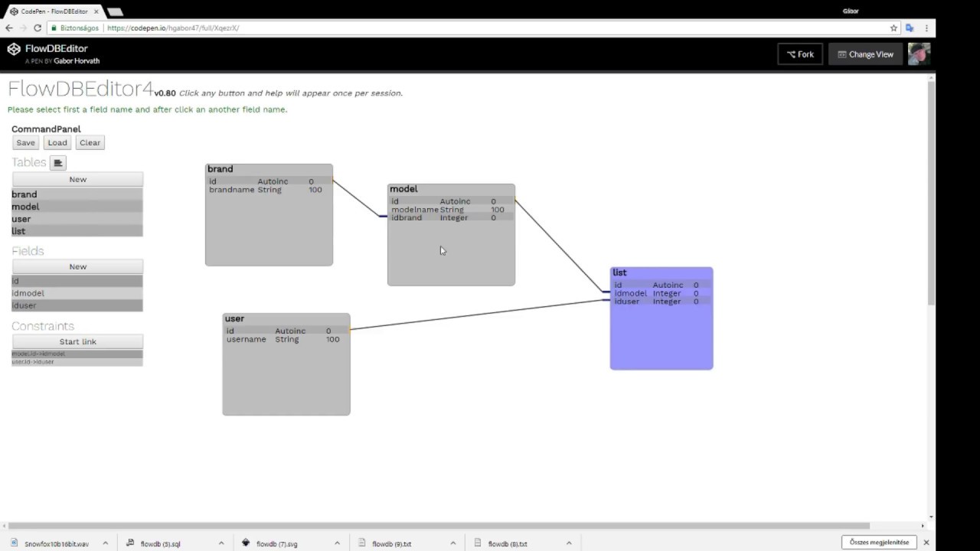Open download options for flowdb (9).txt
Image resolution: width=980 pixels, height=551 pixels.
click(452, 543)
